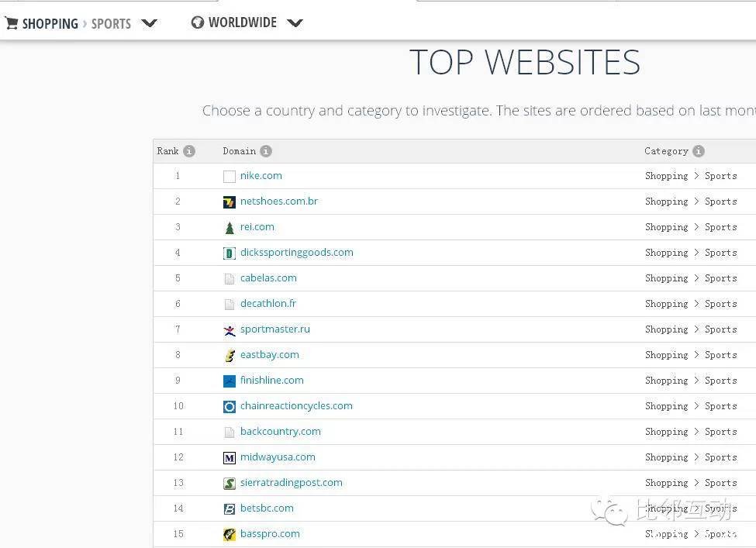Click the decathlon.fr page favicon
This screenshot has height=548, width=756.
(230, 304)
